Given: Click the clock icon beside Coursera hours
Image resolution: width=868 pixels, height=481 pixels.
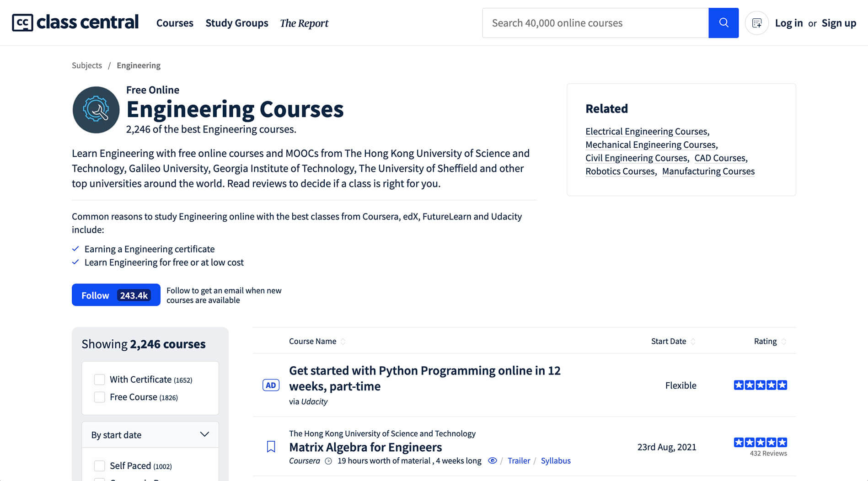Looking at the screenshot, I should (x=328, y=461).
